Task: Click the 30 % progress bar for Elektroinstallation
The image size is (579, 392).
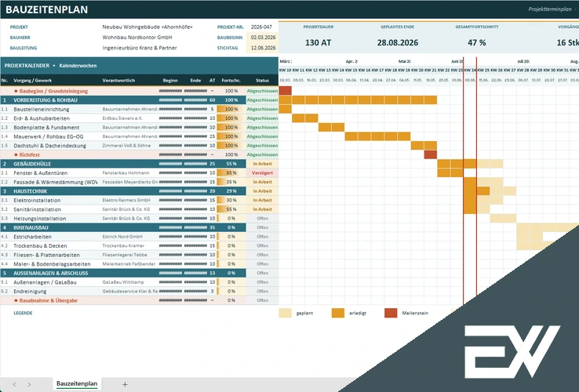Action: click(231, 200)
